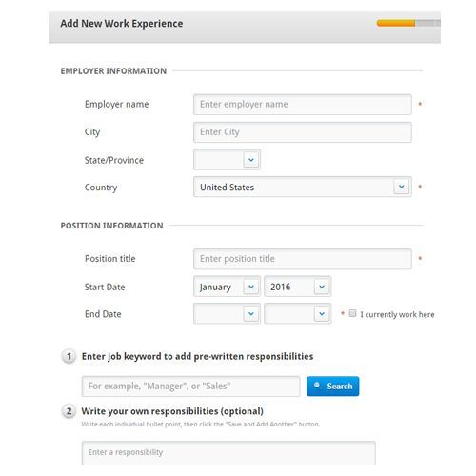Click the magnifier icon on the Search button
Screen dimensions: 476x476
pos(317,386)
